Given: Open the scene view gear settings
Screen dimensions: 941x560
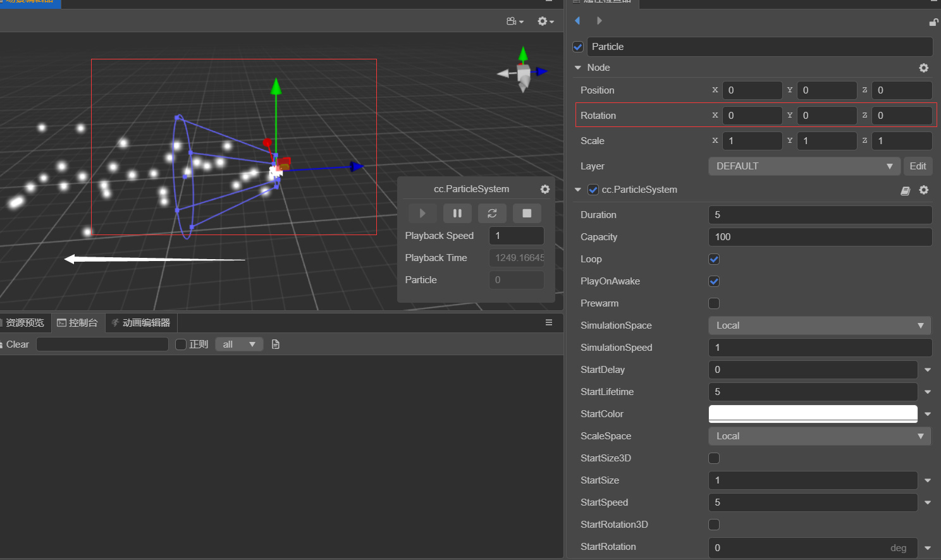Looking at the screenshot, I should tap(545, 21).
